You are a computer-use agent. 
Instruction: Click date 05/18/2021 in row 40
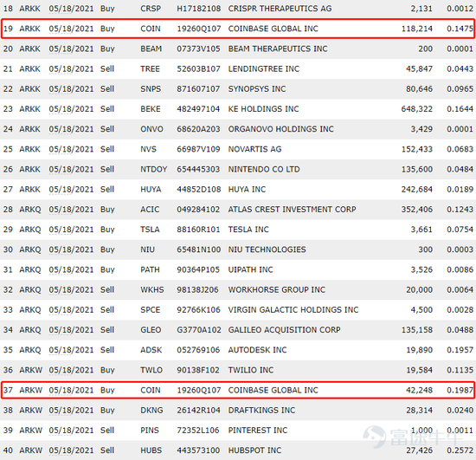(x=71, y=450)
